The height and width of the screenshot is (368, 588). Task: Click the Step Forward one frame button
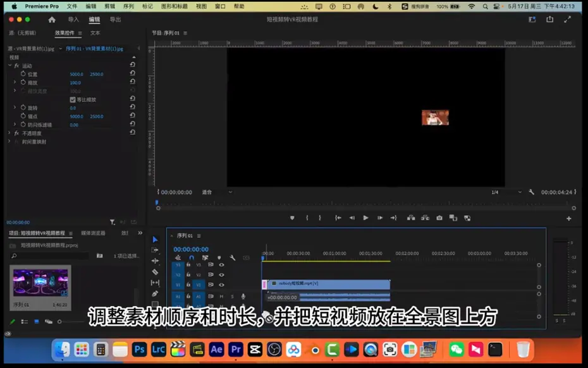tap(380, 218)
